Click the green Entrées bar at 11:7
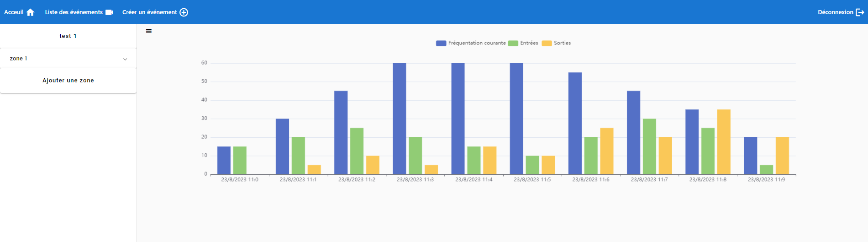868x242 pixels. click(649, 146)
